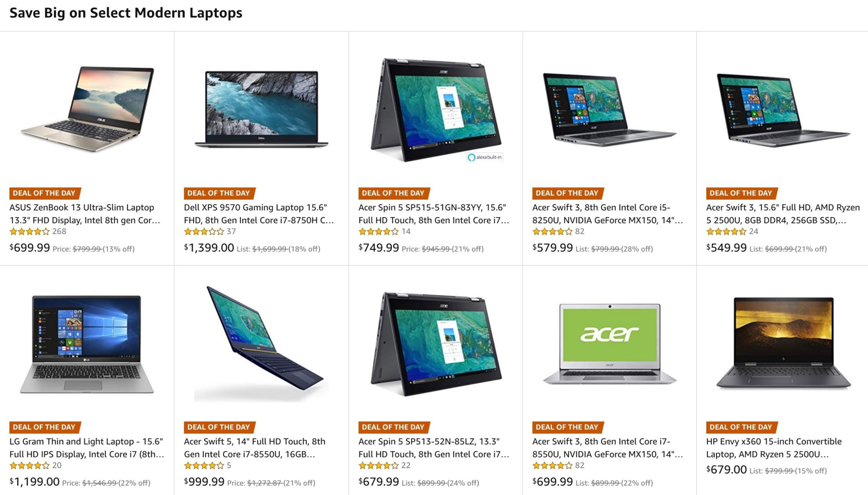The image size is (868, 495).
Task: Click Acer Swift 3 AMD Ryzen title link
Action: pos(783,214)
